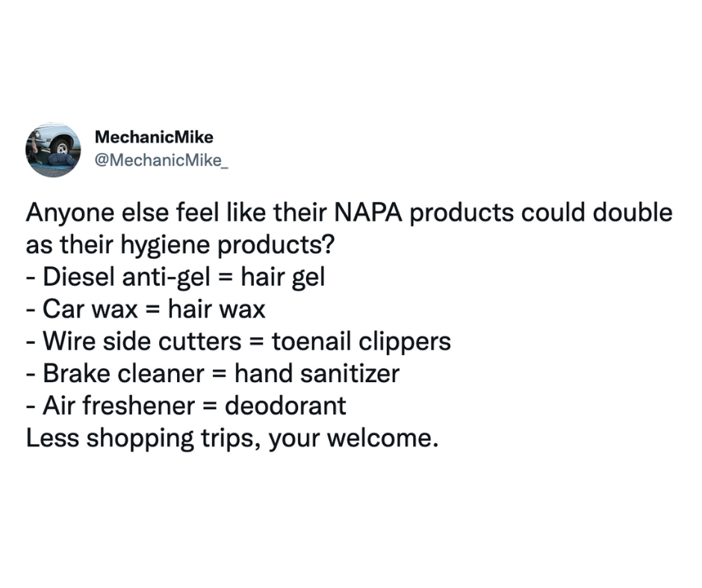The height and width of the screenshot is (588, 702).
Task: Click the 'Air freshener' text
Action: (x=119, y=405)
